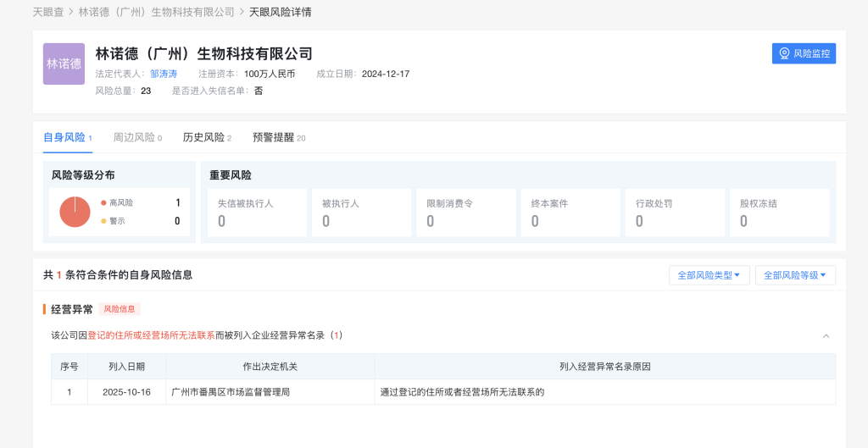Image resolution: width=868 pixels, height=448 pixels.
Task: Open 全部风险等级 dropdown filter
Action: pyautogui.click(x=795, y=275)
